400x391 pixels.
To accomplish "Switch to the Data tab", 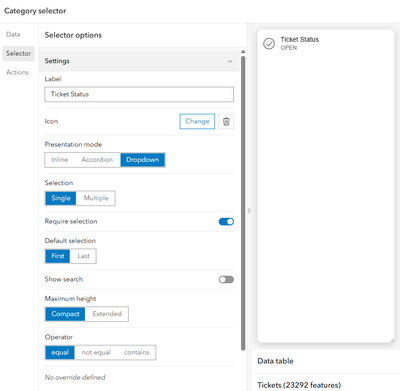I will [13, 34].
